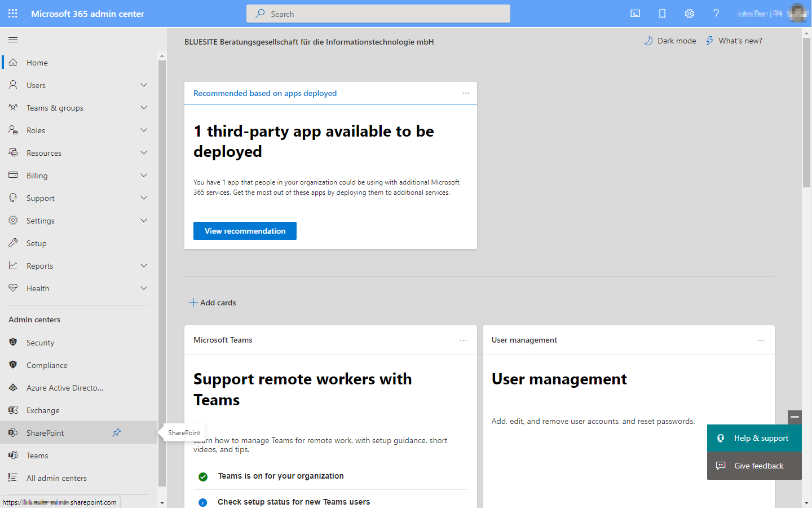Open Compliance admin center
The image size is (812, 508).
79,365
